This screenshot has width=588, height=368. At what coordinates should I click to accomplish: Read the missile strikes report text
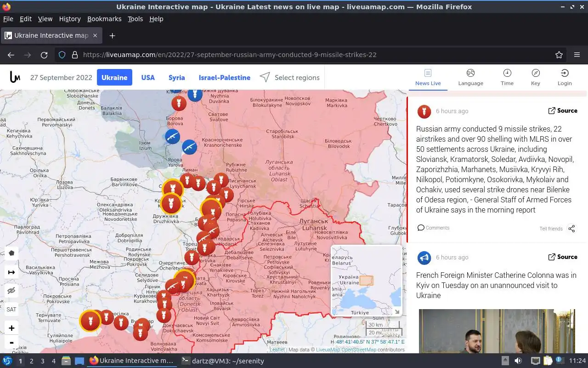(495, 169)
